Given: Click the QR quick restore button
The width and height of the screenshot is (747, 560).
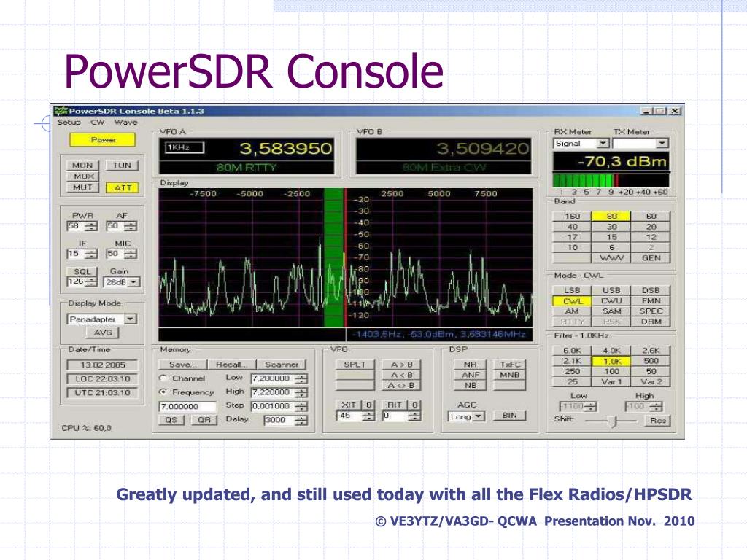Looking at the screenshot, I should click(204, 420).
